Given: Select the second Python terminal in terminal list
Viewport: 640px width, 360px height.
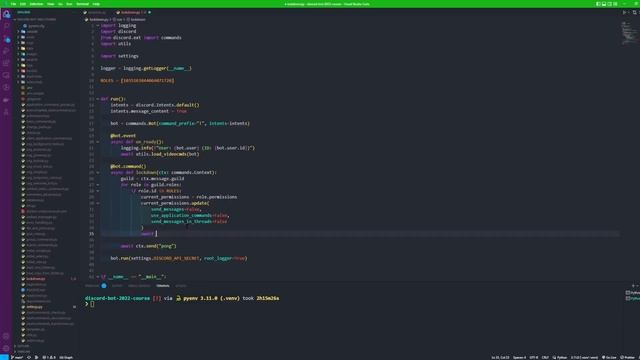Looking at the screenshot, I should click(633, 298).
